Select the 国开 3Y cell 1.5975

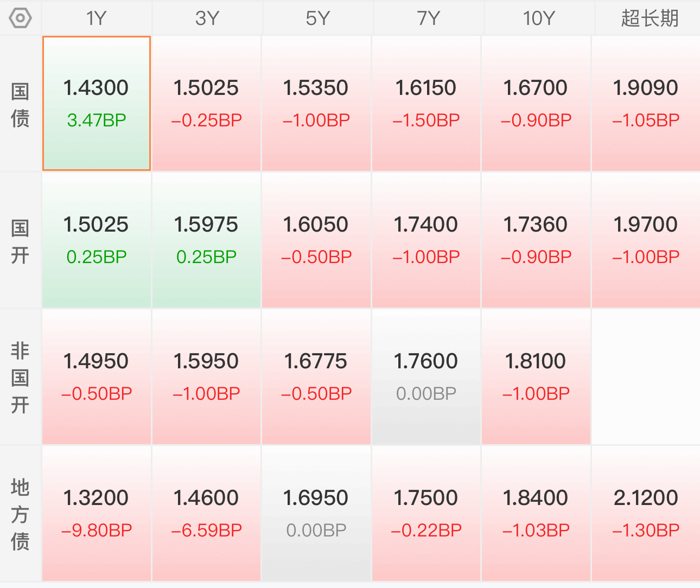coord(206,240)
